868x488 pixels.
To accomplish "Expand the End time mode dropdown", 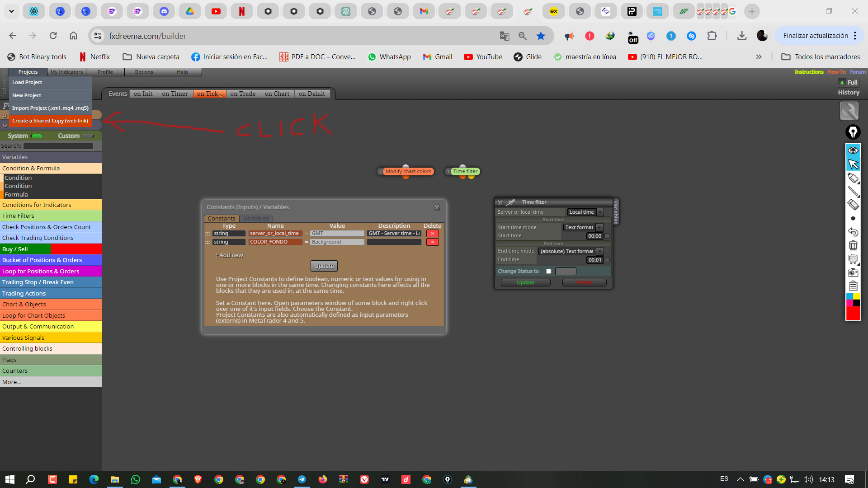I will click(x=571, y=251).
